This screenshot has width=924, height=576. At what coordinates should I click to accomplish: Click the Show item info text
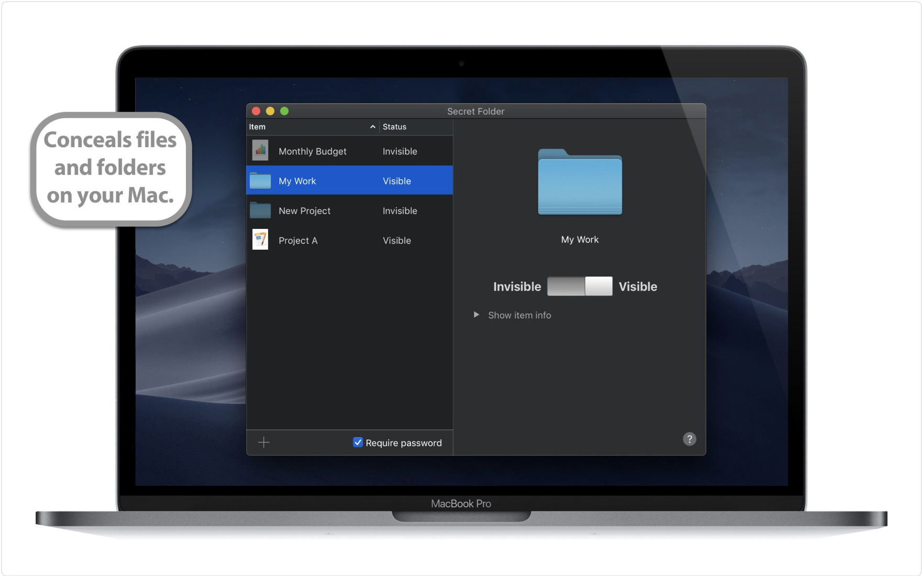pyautogui.click(x=520, y=315)
